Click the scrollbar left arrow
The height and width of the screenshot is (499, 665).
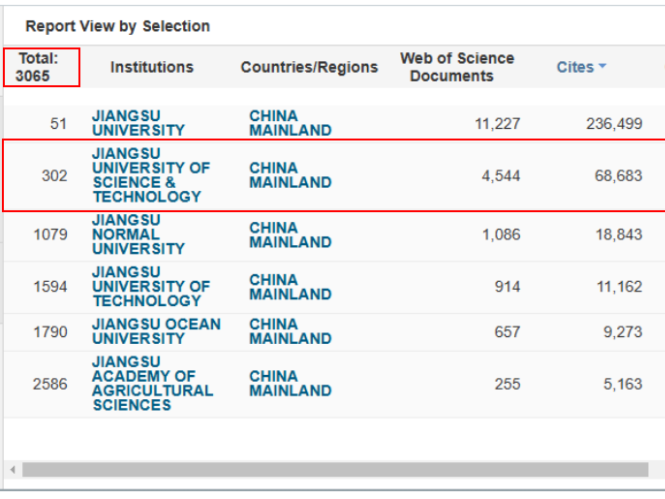click(13, 470)
